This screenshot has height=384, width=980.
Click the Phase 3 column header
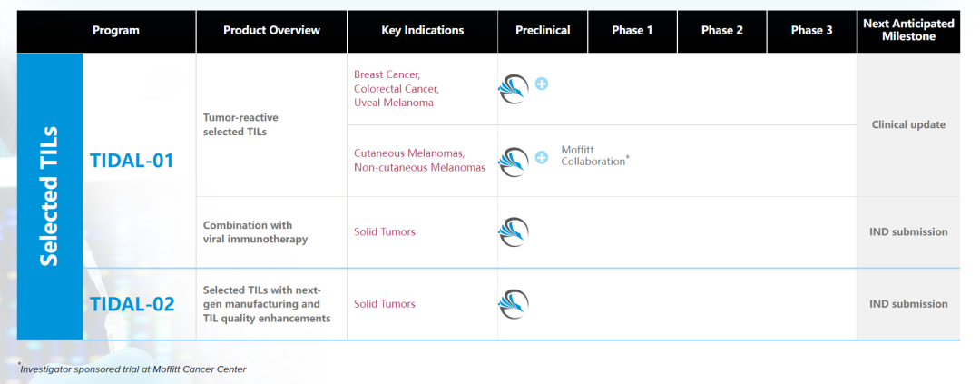[811, 30]
